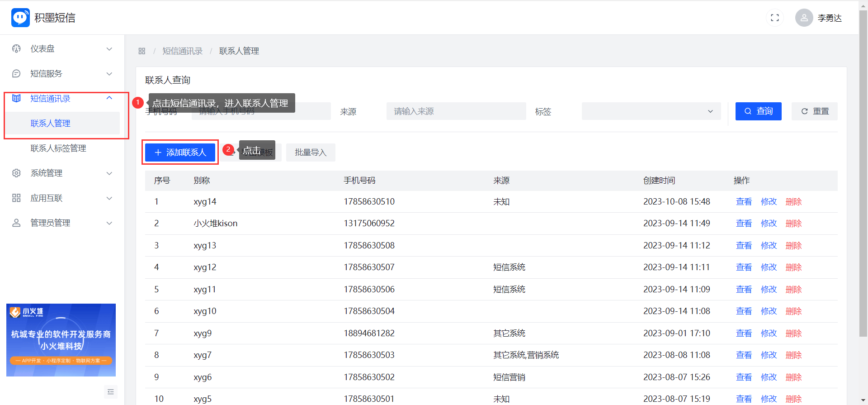
Task: Click the 管理员管理 person icon
Action: pyautogui.click(x=17, y=223)
